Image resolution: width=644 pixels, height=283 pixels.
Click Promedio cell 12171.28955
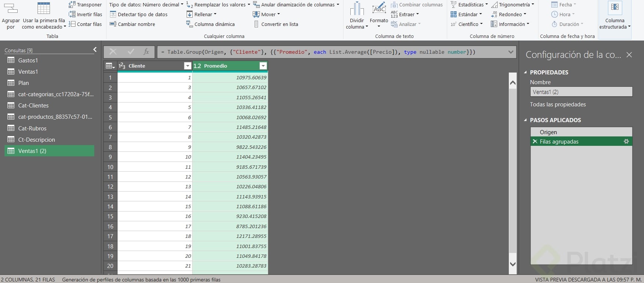[x=230, y=236]
